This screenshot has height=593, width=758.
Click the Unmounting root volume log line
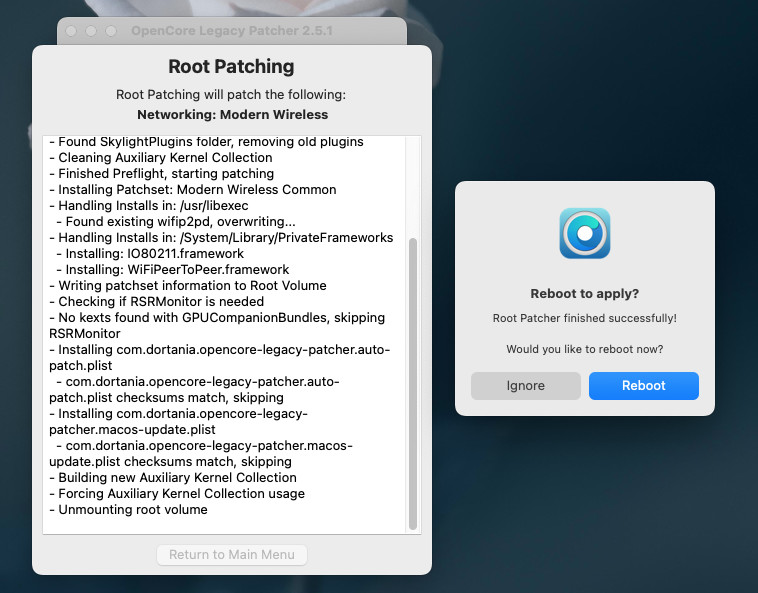(129, 509)
